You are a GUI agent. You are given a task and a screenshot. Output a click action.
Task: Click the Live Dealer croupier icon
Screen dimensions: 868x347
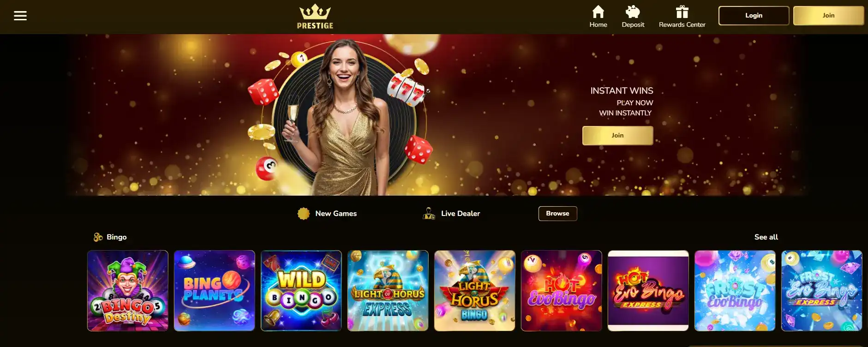click(x=429, y=214)
